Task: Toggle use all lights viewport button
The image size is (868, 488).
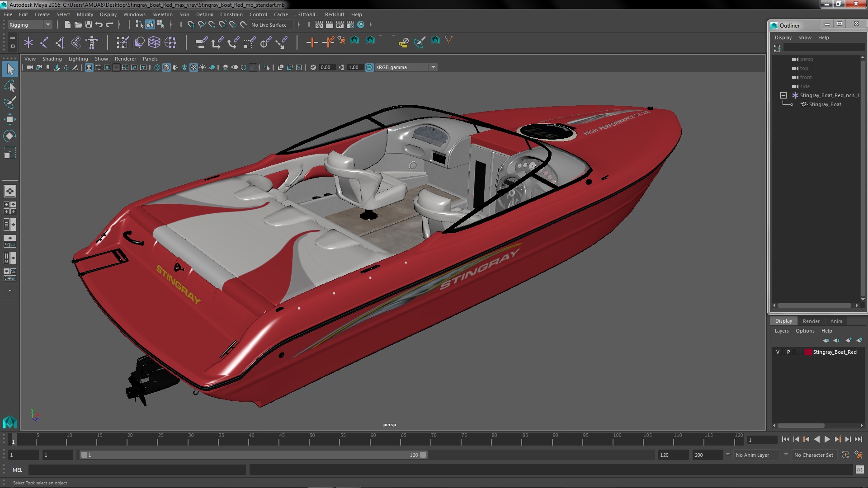Action: [x=203, y=67]
